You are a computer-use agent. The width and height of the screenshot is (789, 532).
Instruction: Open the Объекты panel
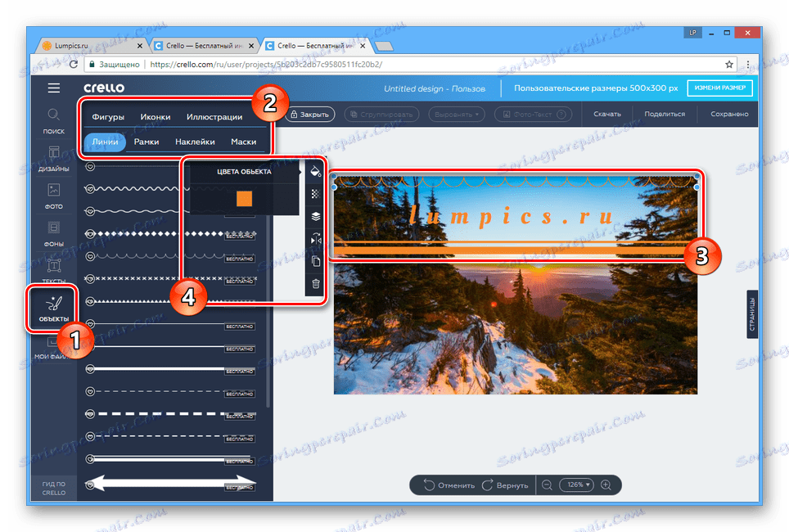tap(53, 308)
